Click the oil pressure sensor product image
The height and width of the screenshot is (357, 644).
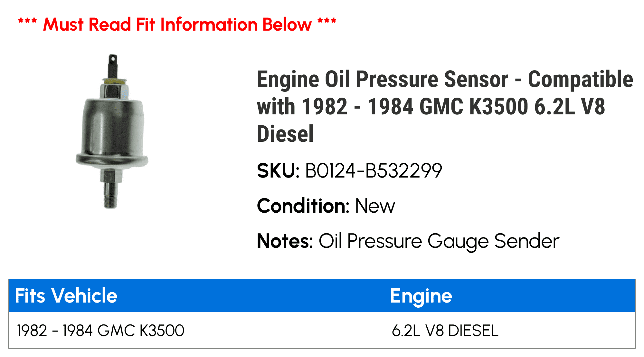[x=112, y=131]
